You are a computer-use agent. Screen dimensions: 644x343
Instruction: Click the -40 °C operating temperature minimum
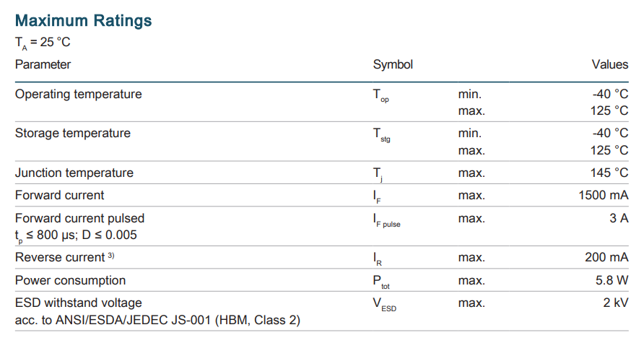610,94
